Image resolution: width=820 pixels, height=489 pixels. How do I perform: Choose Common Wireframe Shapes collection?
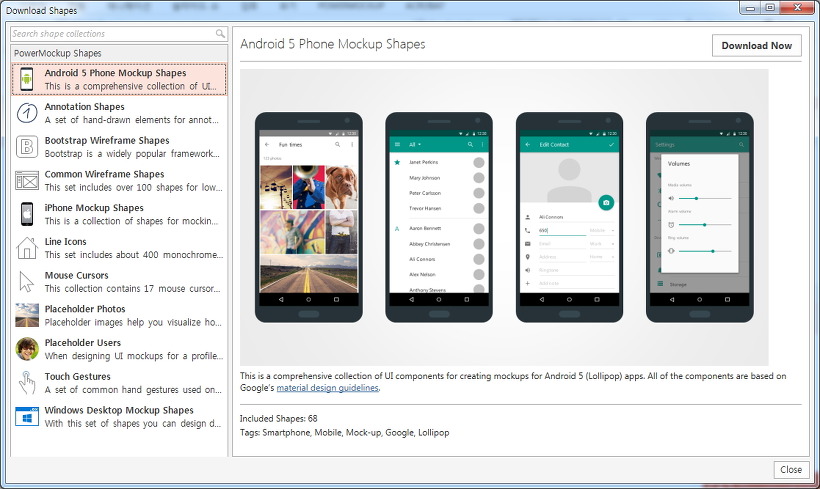pyautogui.click(x=119, y=180)
